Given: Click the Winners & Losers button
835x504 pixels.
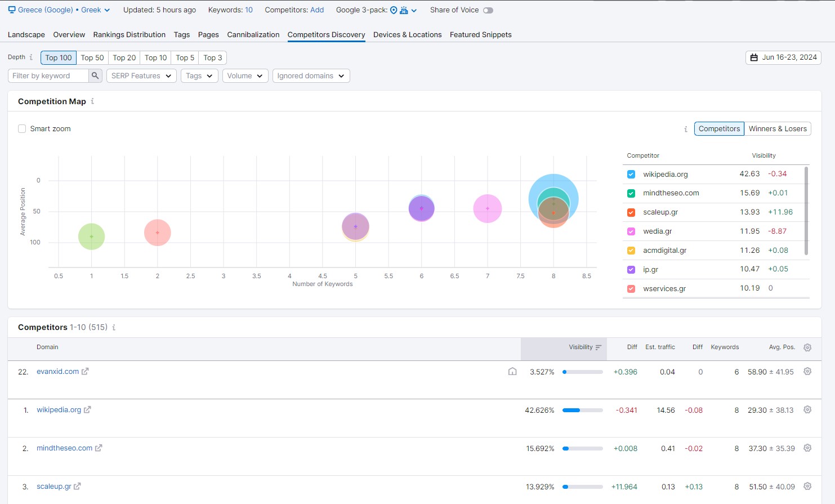Looking at the screenshot, I should click(778, 129).
